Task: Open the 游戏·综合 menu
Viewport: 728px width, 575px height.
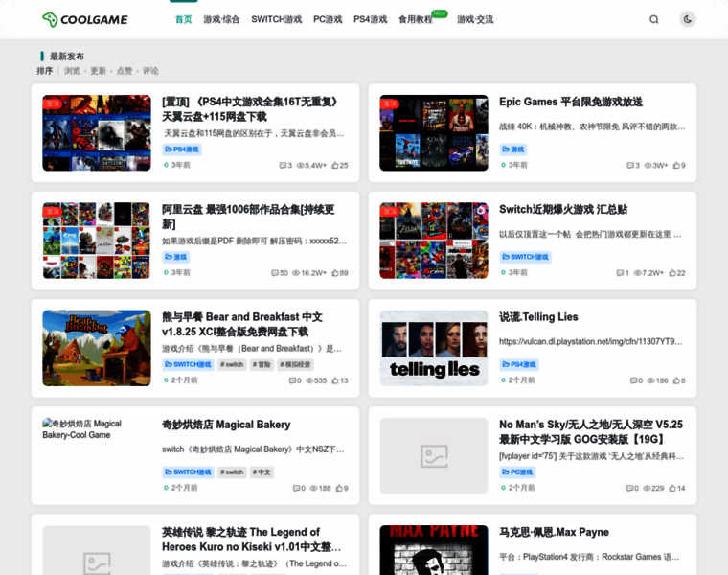Action: [x=221, y=19]
